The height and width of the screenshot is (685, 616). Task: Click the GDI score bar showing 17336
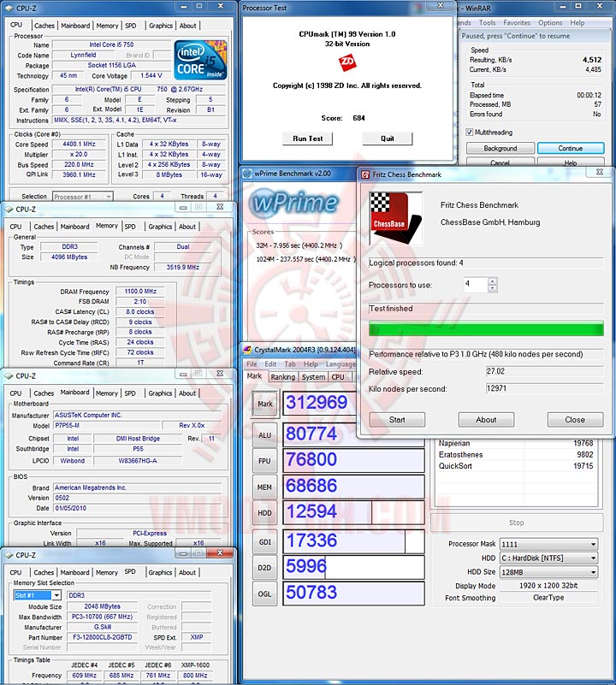[353, 540]
